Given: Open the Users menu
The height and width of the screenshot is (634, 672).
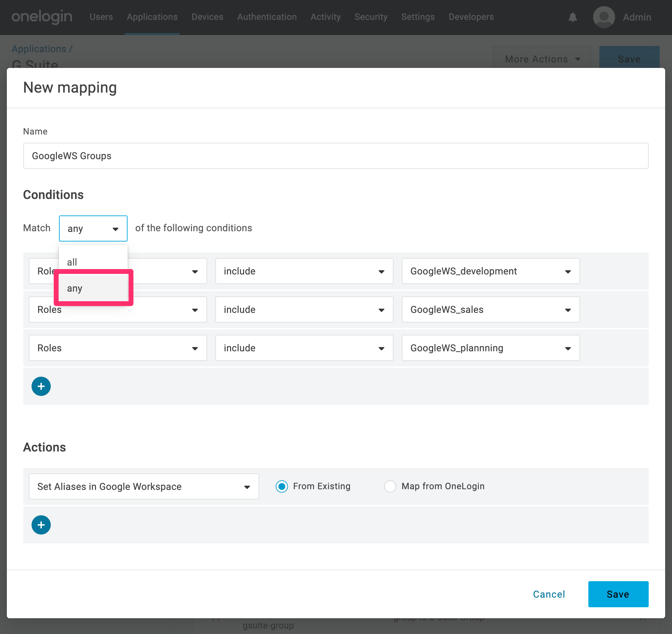Looking at the screenshot, I should tap(101, 17).
